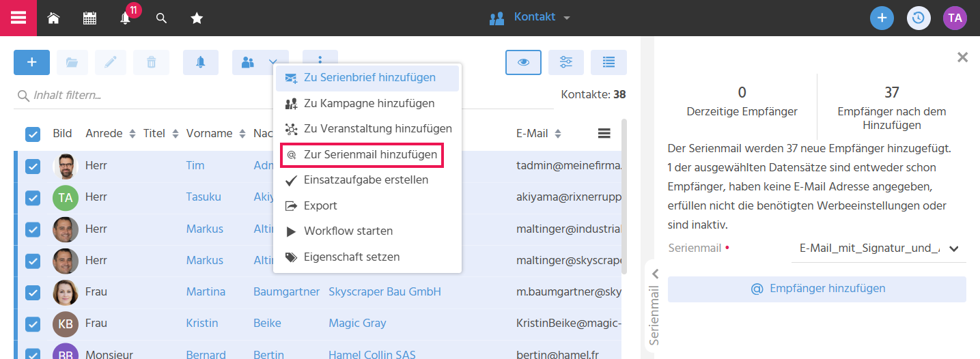Select Zu Kampagne hinzufügen
The width and height of the screenshot is (980, 359).
(x=367, y=104)
